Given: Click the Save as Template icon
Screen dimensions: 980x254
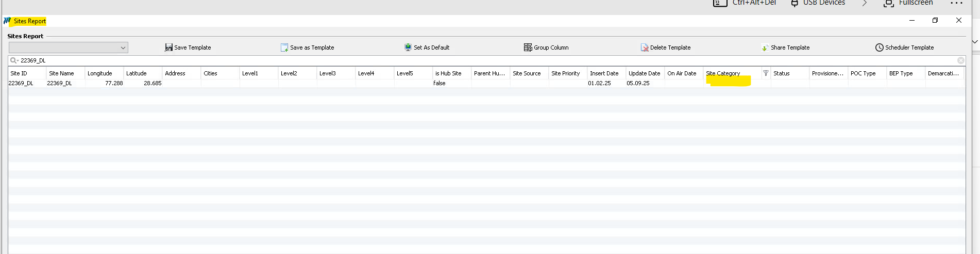Looking at the screenshot, I should [284, 47].
